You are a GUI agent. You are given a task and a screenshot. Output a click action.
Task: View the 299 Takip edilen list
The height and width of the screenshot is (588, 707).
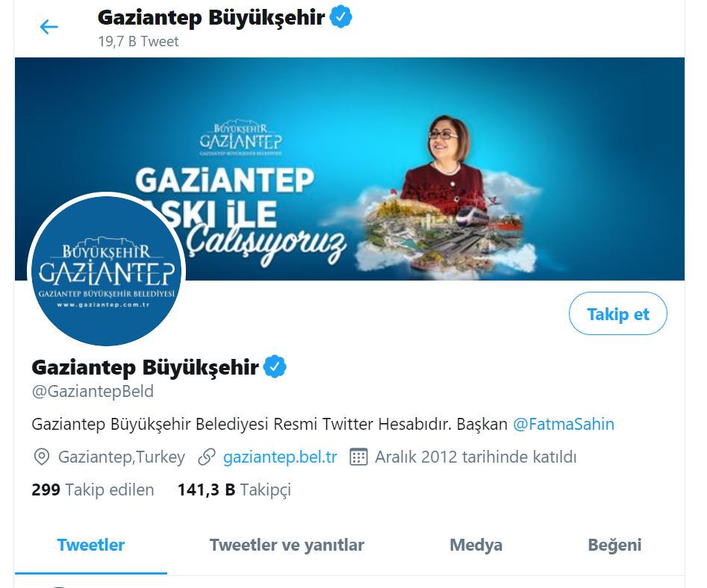point(93,490)
